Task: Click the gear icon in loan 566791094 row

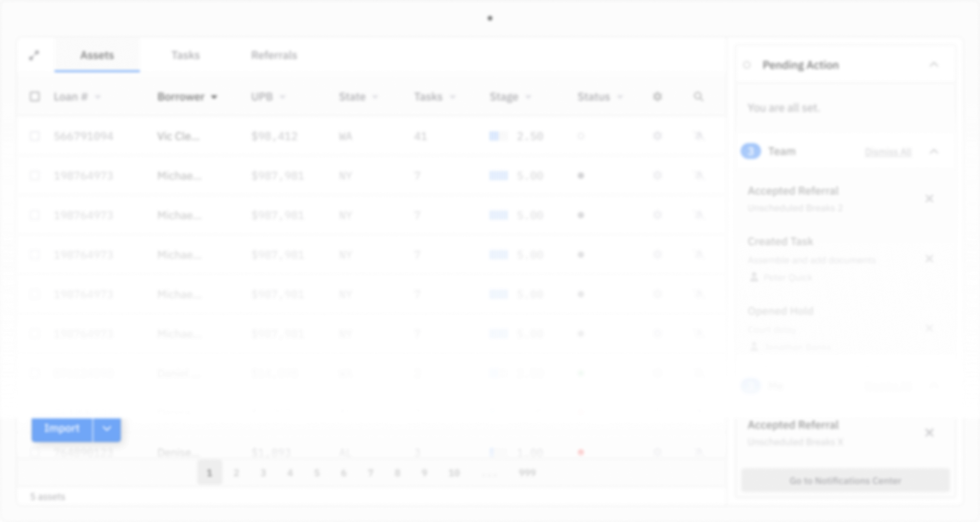Action: click(657, 136)
